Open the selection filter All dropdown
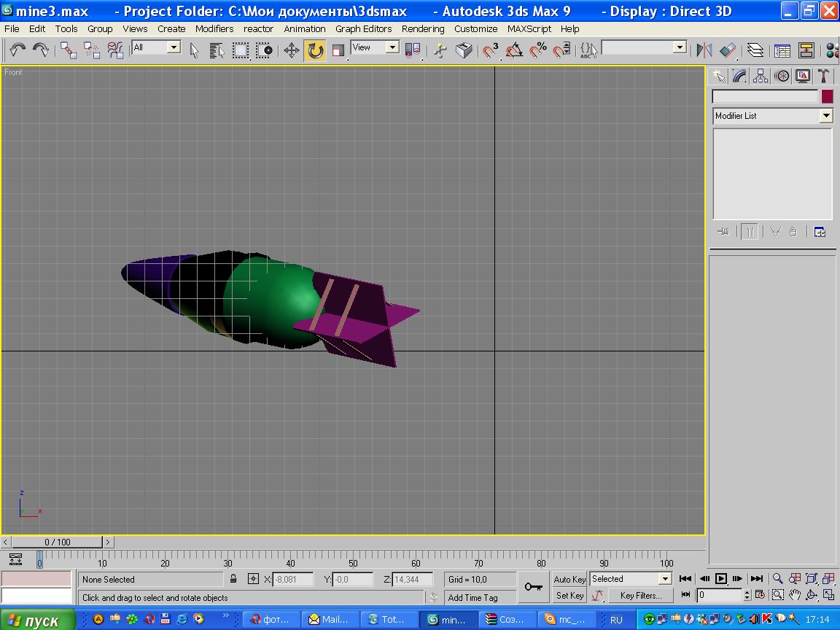The height and width of the screenshot is (630, 840). 174,47
